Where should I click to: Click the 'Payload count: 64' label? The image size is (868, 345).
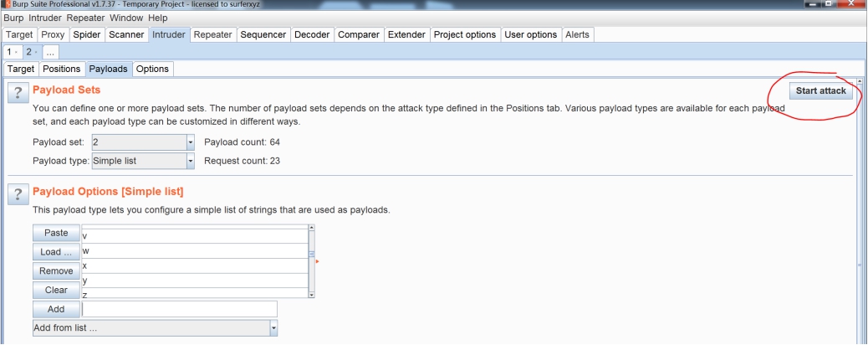tap(242, 142)
